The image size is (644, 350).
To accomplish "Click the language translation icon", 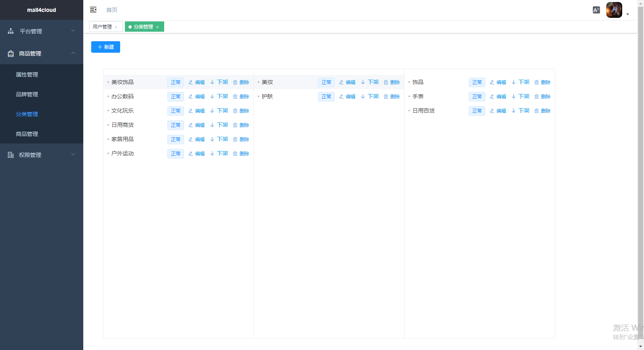I will pos(596,10).
